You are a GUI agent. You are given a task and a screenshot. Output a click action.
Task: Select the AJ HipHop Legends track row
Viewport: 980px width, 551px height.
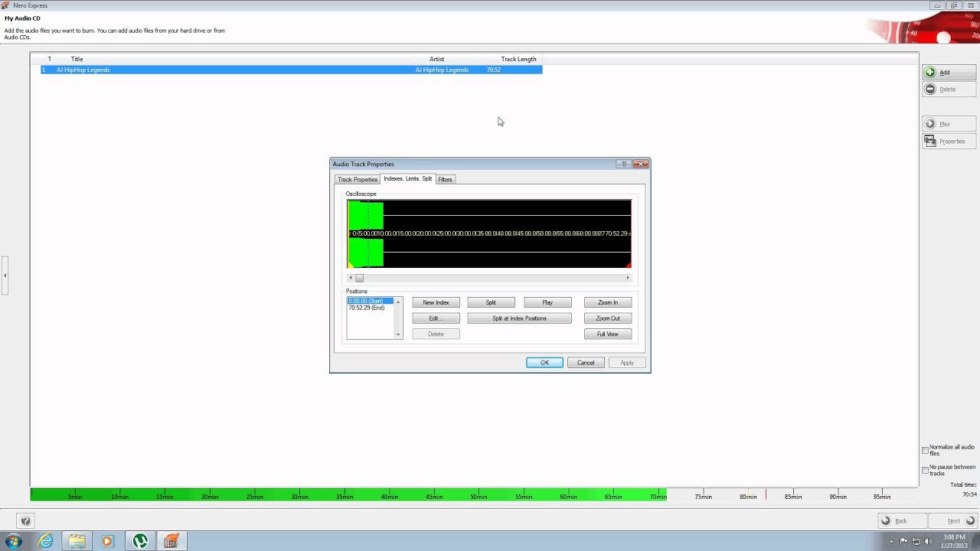click(291, 70)
